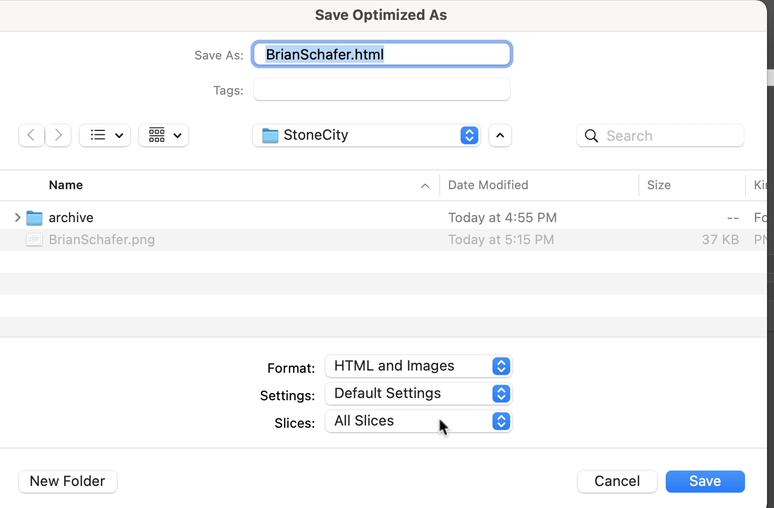
Task: Click in the Tags input field
Action: (x=381, y=90)
